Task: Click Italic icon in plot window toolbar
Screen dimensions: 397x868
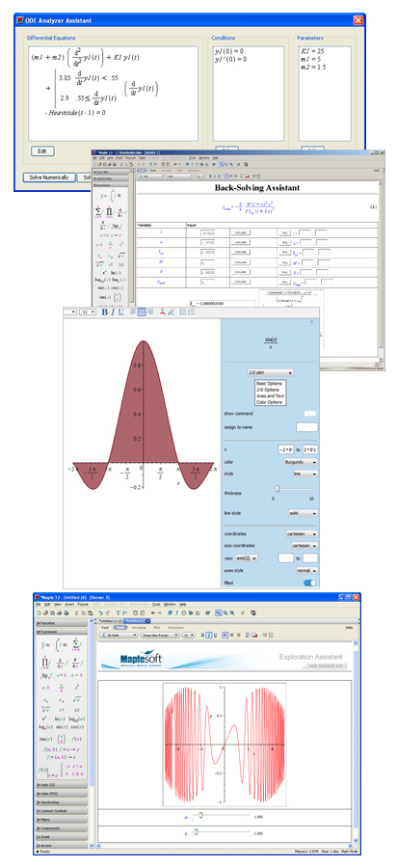Action: pos(113,312)
